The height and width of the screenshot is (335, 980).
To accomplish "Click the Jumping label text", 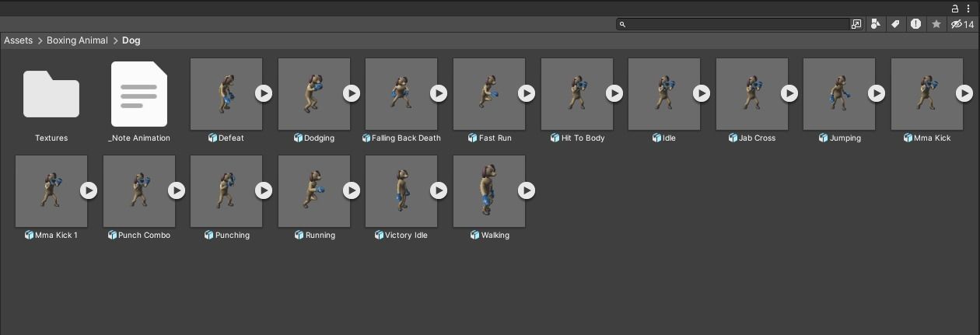I will tap(845, 138).
